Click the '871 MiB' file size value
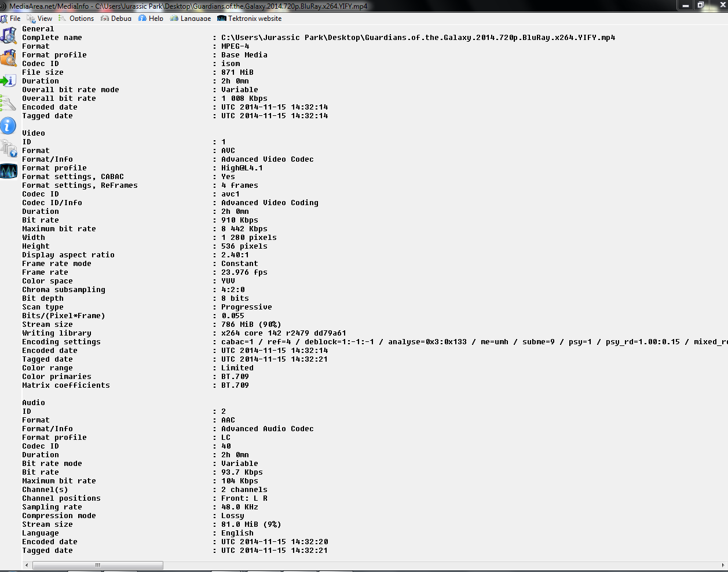The height and width of the screenshot is (572, 728). click(x=237, y=72)
